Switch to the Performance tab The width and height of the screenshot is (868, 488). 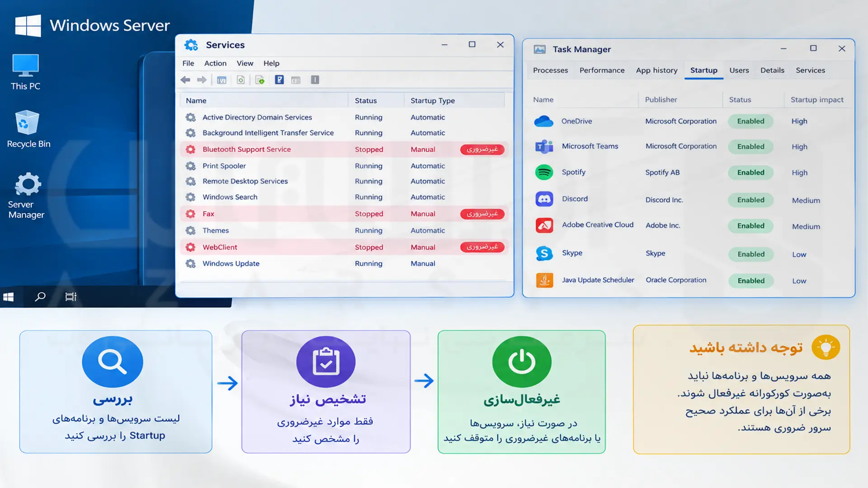point(602,70)
